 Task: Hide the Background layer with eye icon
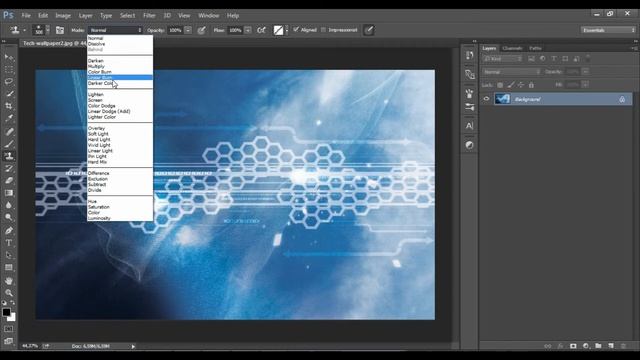pos(486,99)
